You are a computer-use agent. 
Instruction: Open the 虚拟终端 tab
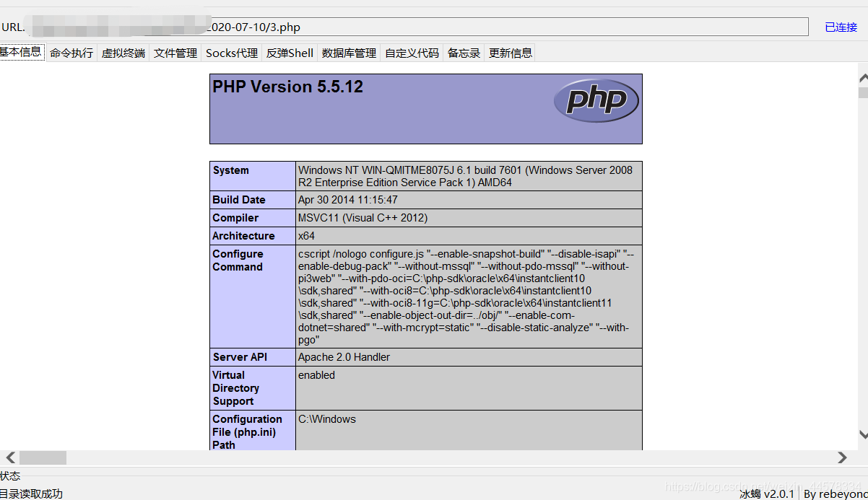(x=123, y=53)
